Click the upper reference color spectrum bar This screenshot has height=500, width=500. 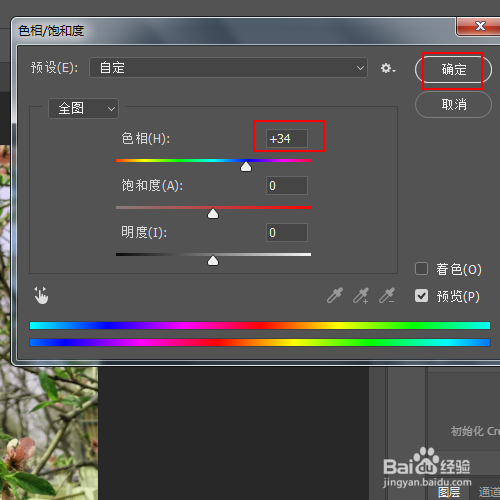pos(260,325)
